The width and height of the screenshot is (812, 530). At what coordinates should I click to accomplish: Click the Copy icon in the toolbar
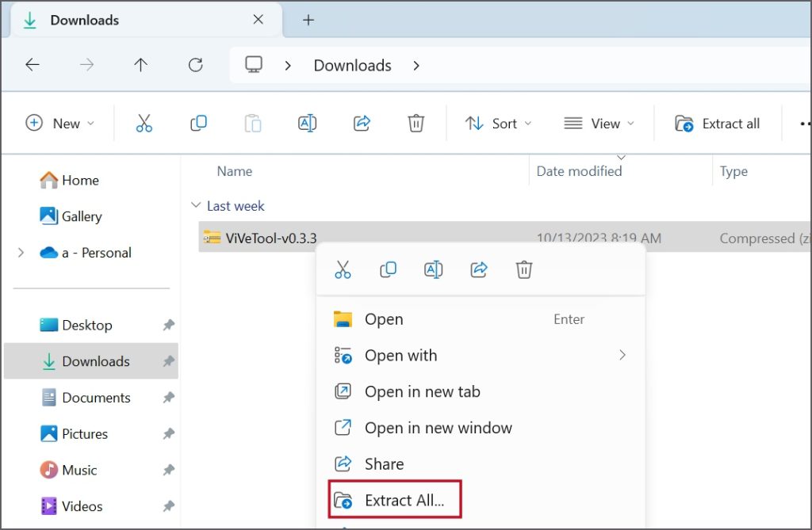(x=198, y=123)
